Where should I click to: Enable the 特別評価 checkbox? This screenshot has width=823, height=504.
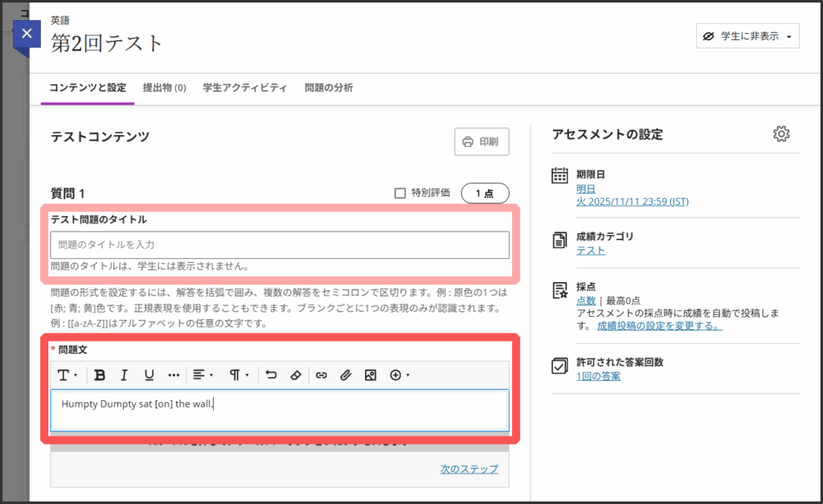400,193
